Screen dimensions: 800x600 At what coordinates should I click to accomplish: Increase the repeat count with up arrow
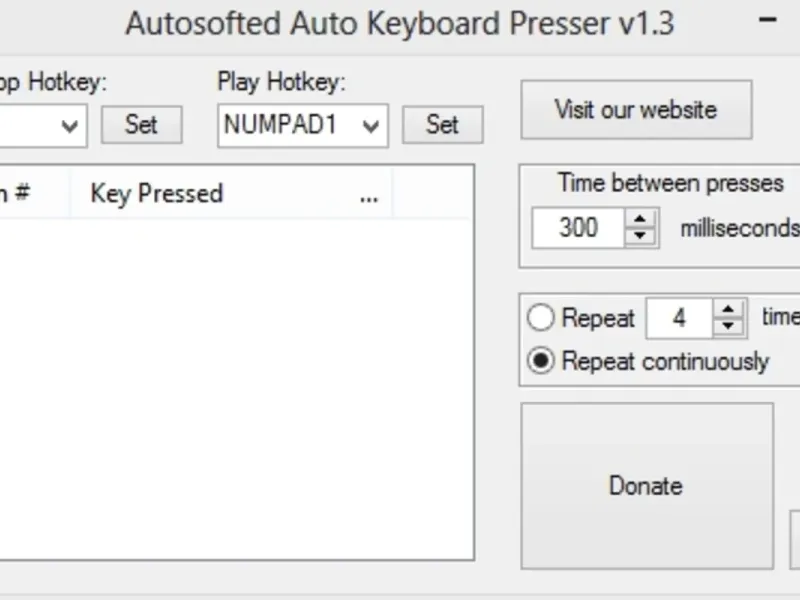(x=730, y=310)
